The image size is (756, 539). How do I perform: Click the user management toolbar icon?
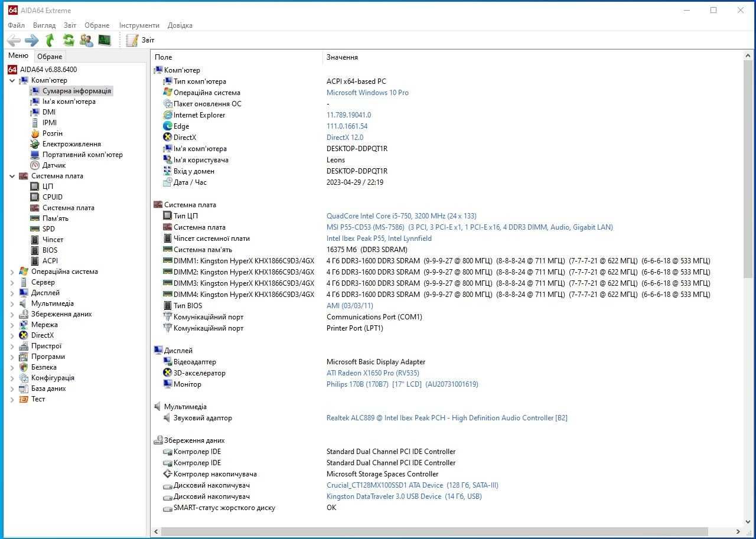[x=86, y=40]
